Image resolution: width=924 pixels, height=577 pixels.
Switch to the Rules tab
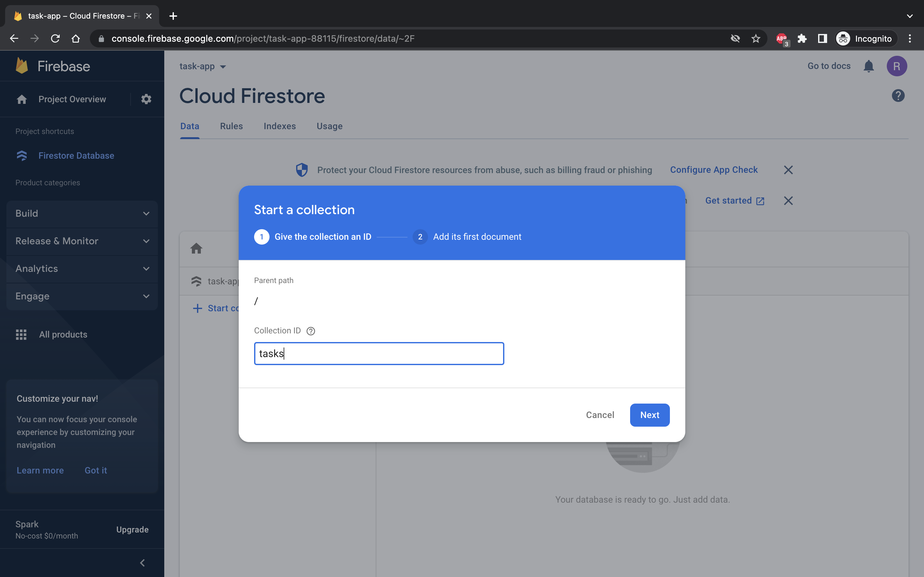(231, 126)
